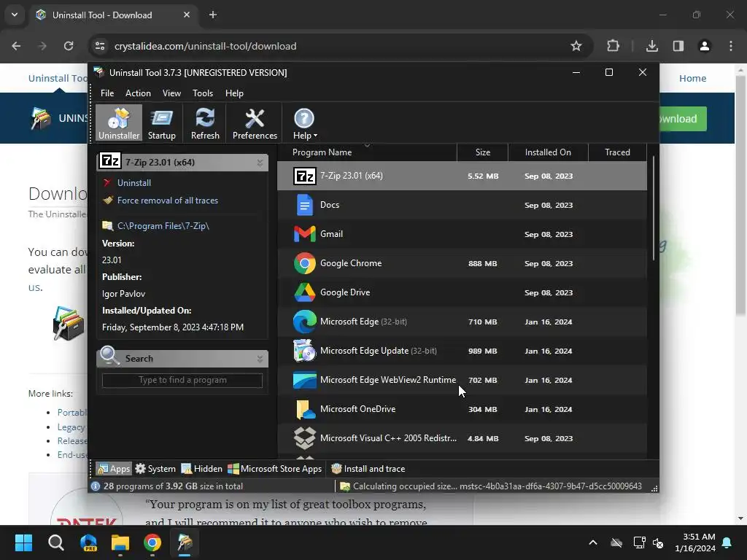Switch to Microsoft Store Apps tab
The height and width of the screenshot is (560, 747).
tap(274, 469)
